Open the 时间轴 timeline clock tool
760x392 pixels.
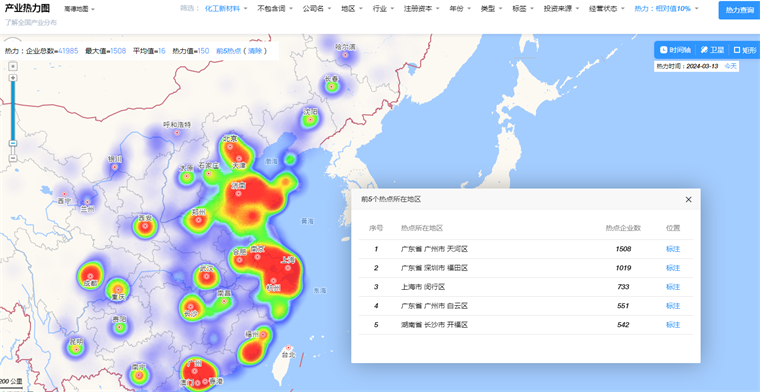675,50
